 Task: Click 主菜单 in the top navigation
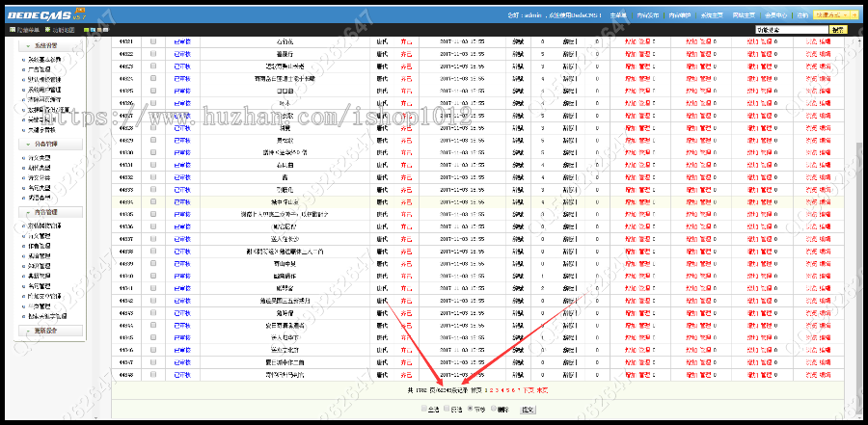(x=617, y=15)
